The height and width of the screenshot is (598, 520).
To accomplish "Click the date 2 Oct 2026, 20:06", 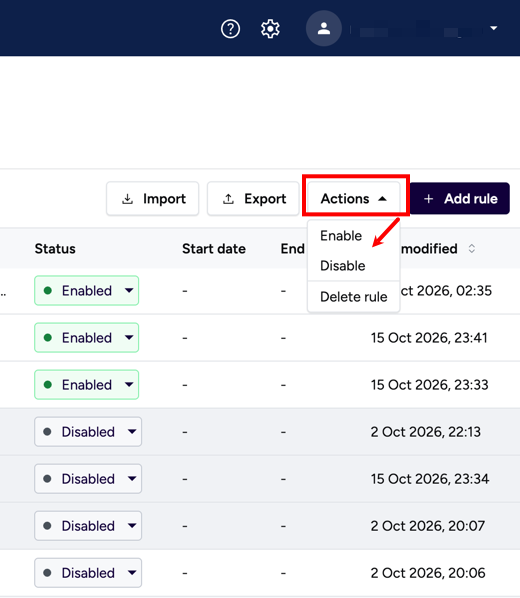I will coord(428,573).
